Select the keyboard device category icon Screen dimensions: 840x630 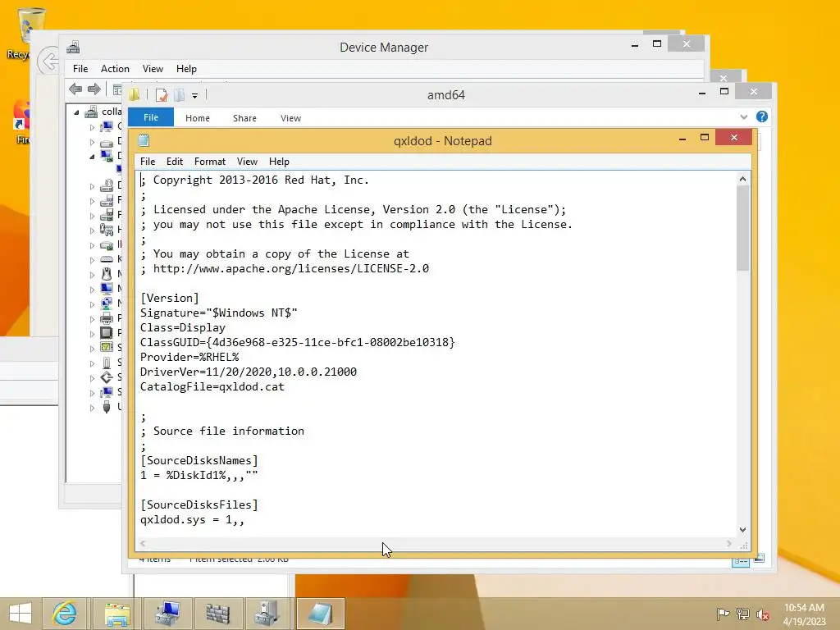[107, 259]
